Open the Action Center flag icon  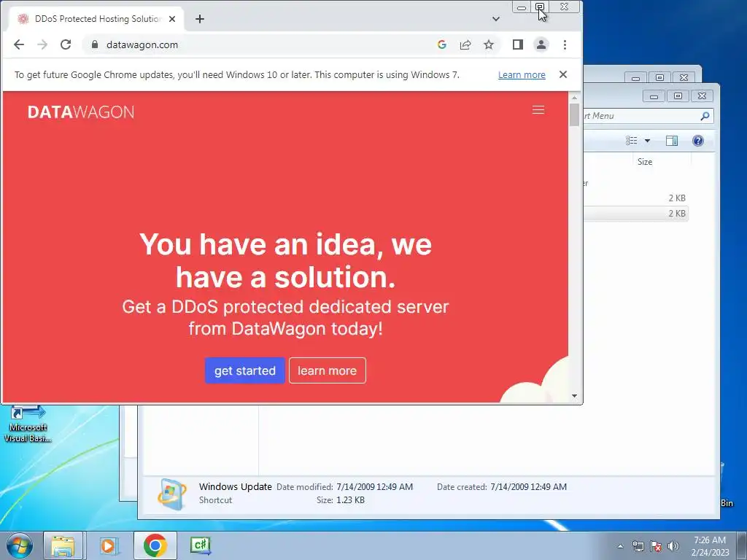656,546
